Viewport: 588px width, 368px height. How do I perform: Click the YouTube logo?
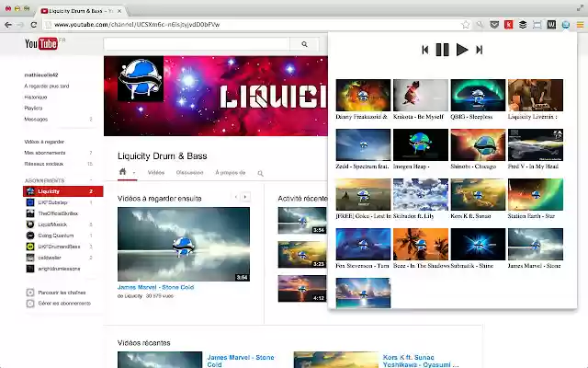pos(41,44)
